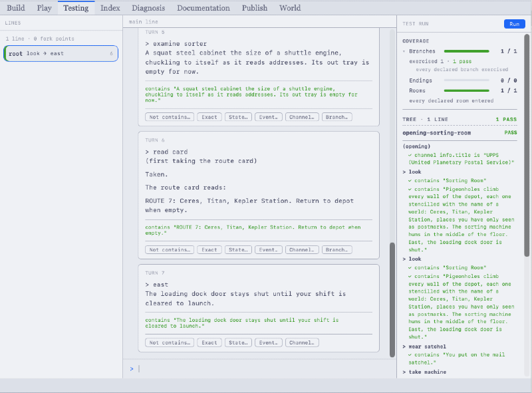The height and width of the screenshot is (393, 532).
Task: Click Exact button in Turn 6
Action: 209,250
